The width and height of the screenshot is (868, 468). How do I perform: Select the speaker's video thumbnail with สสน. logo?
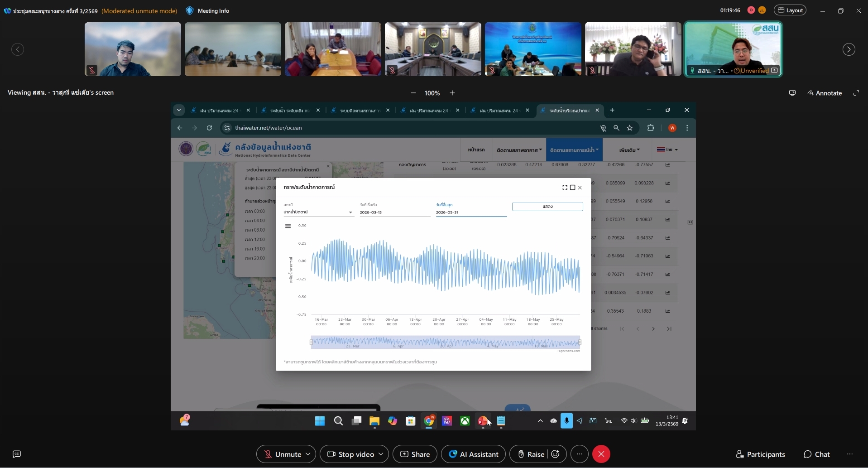click(x=733, y=49)
